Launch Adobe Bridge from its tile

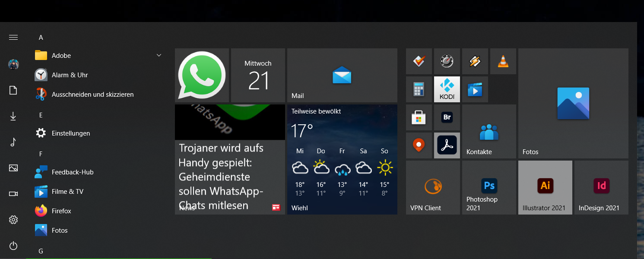[x=447, y=117]
